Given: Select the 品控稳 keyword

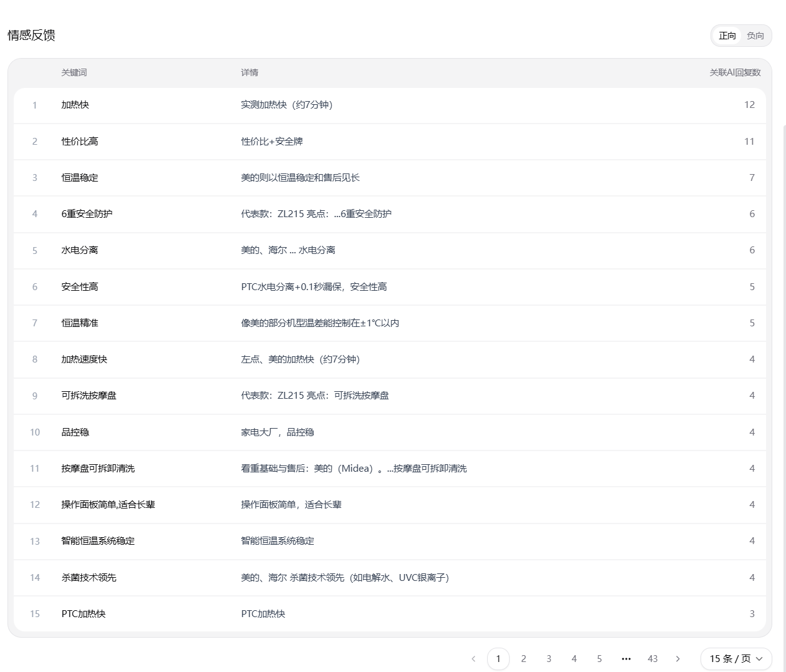Looking at the screenshot, I should (75, 432).
